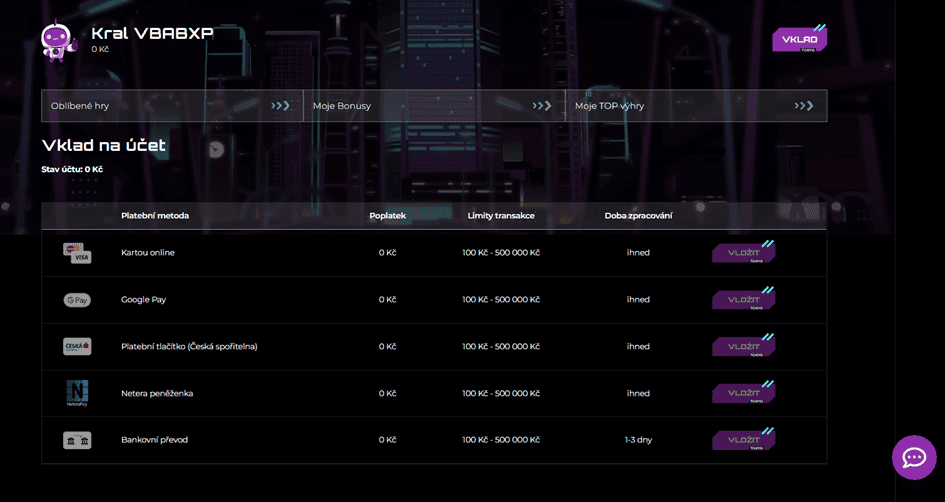The image size is (945, 502).
Task: Select the Bankovní převod method name
Action: pyautogui.click(x=154, y=440)
